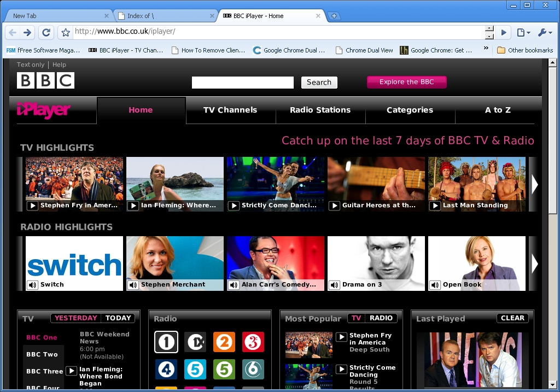
Task: Bookmark this page with the star icon
Action: [x=66, y=33]
